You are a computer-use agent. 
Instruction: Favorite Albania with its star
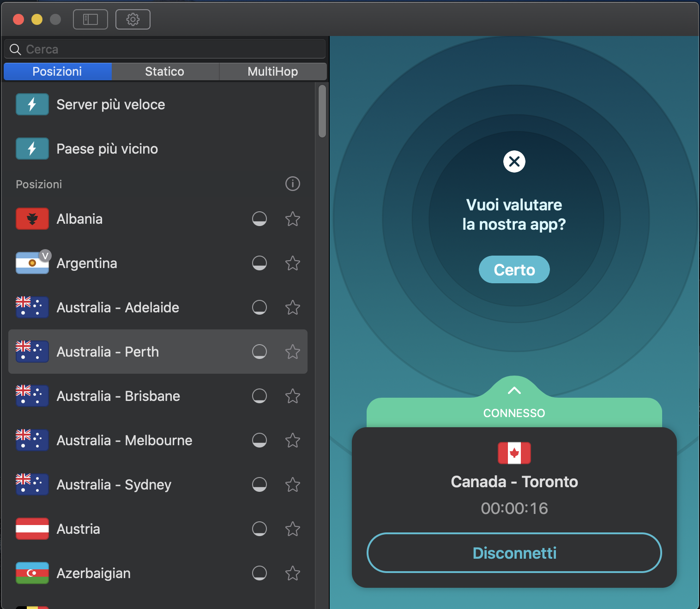[292, 219]
